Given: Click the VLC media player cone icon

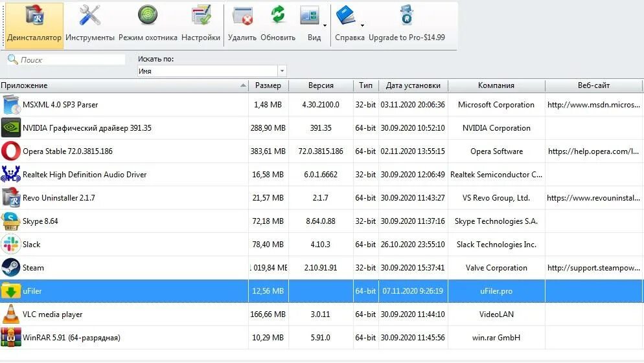Looking at the screenshot, I should pyautogui.click(x=11, y=314).
